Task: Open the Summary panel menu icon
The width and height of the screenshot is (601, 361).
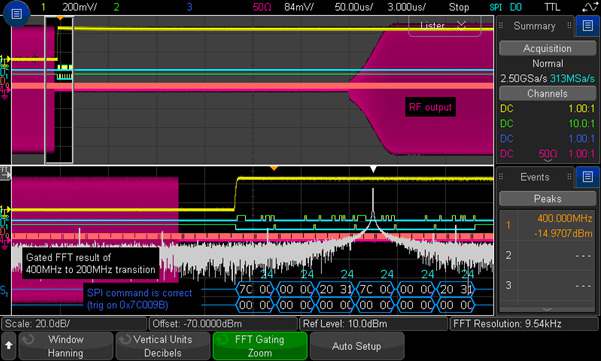Action: pos(588,26)
